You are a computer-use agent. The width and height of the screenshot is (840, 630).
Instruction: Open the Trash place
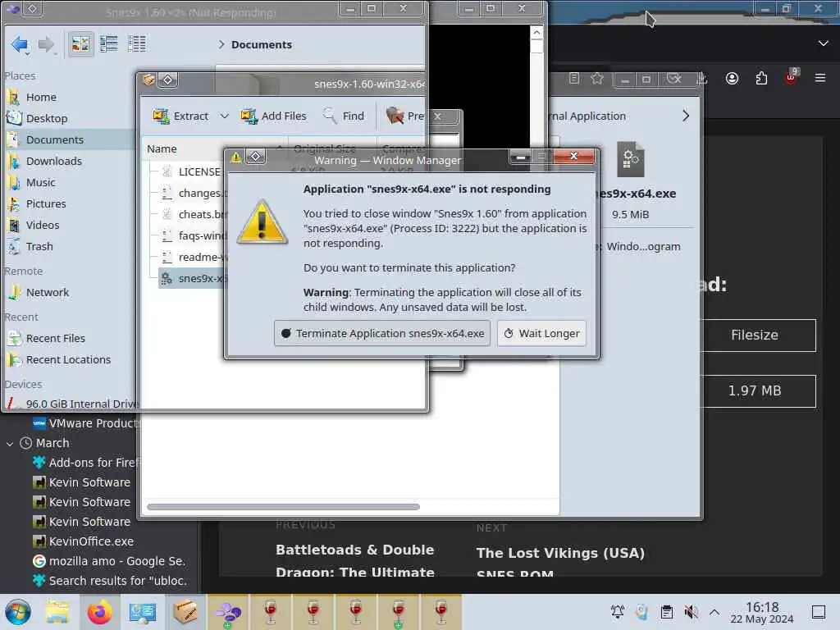[x=39, y=246]
